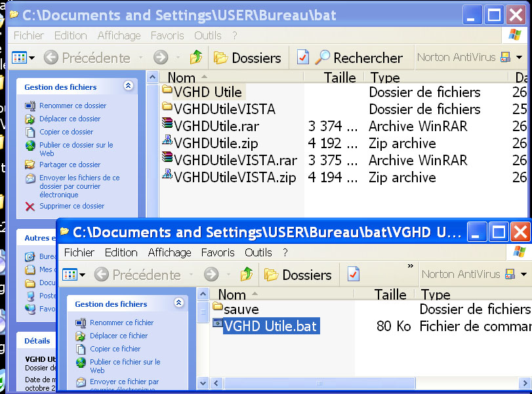The image size is (532, 394).
Task: Click Rechercher search button in back window
Action: pyautogui.click(x=358, y=58)
